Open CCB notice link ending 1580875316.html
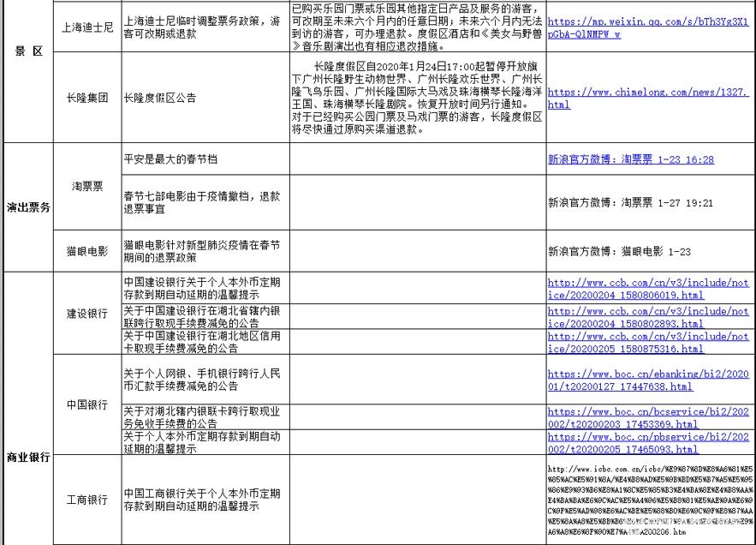 click(x=647, y=343)
